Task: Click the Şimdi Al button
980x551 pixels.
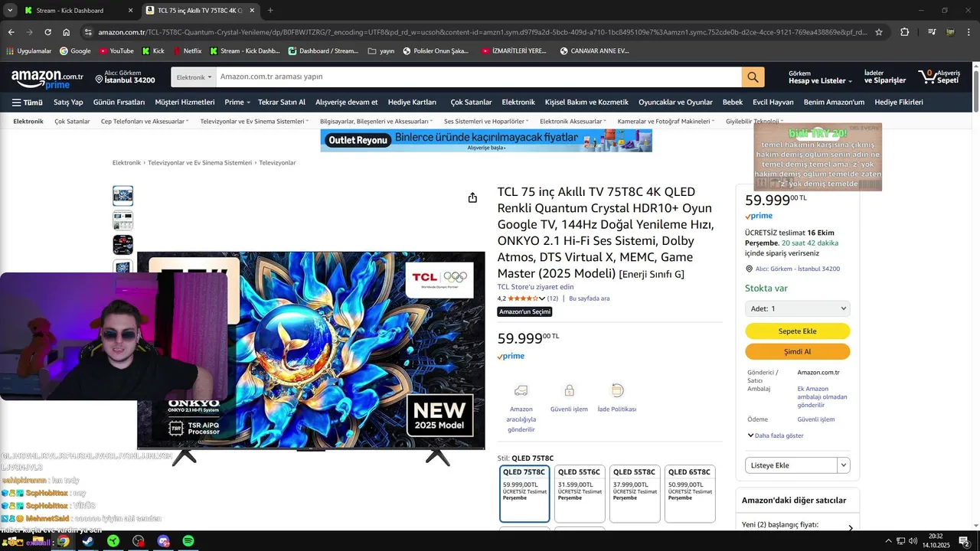Action: pos(797,351)
